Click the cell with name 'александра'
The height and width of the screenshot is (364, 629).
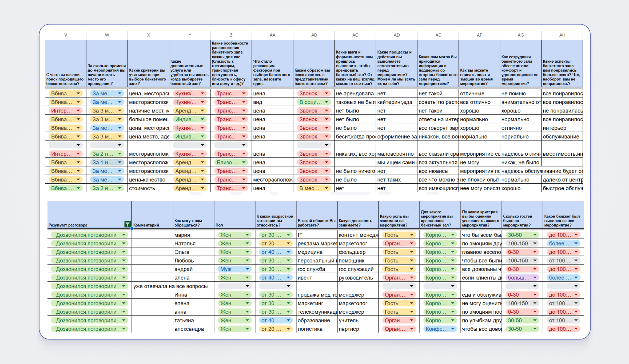coord(189,329)
